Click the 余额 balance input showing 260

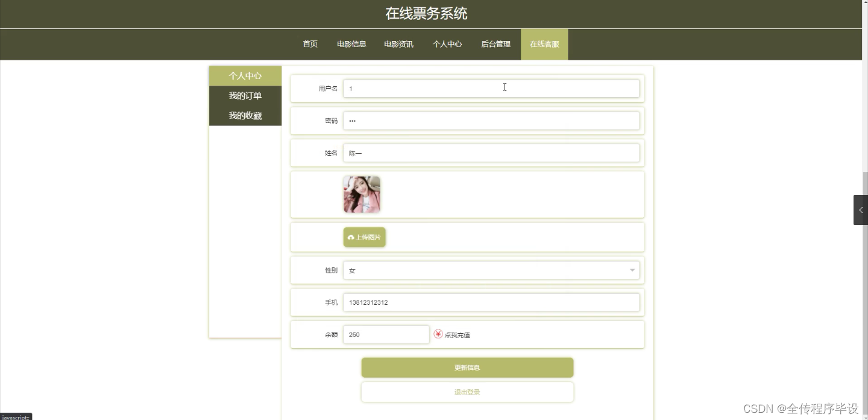[386, 334]
